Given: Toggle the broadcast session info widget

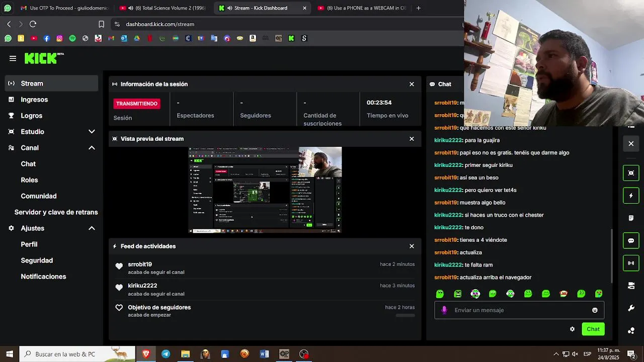Looking at the screenshot, I should coord(631,263).
